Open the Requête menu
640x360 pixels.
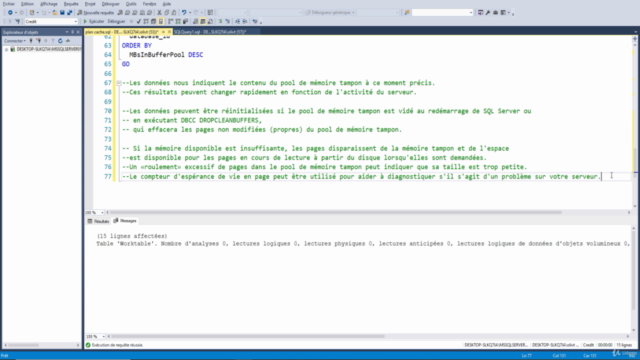pos(71,4)
